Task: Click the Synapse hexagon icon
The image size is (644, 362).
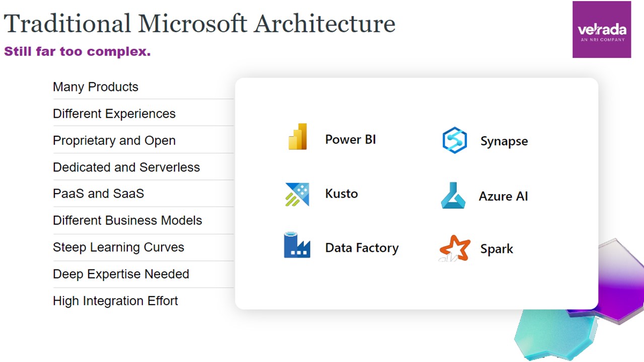Action: [x=454, y=140]
